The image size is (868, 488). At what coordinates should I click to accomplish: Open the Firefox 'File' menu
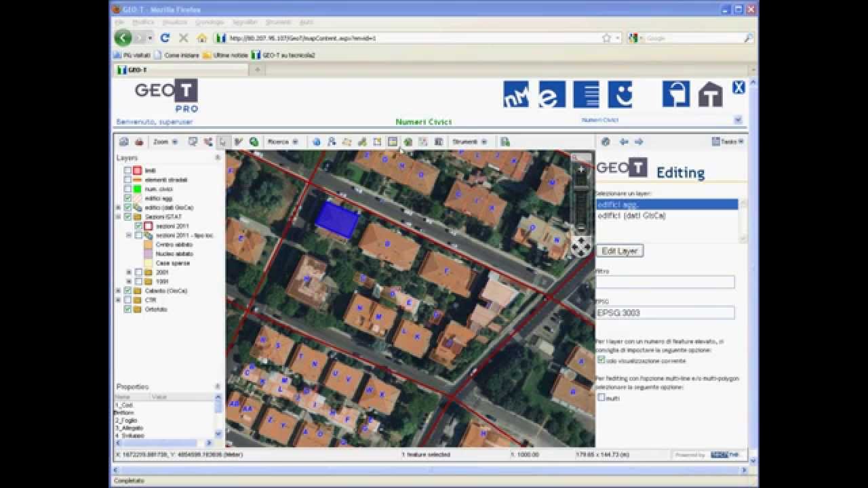point(119,22)
